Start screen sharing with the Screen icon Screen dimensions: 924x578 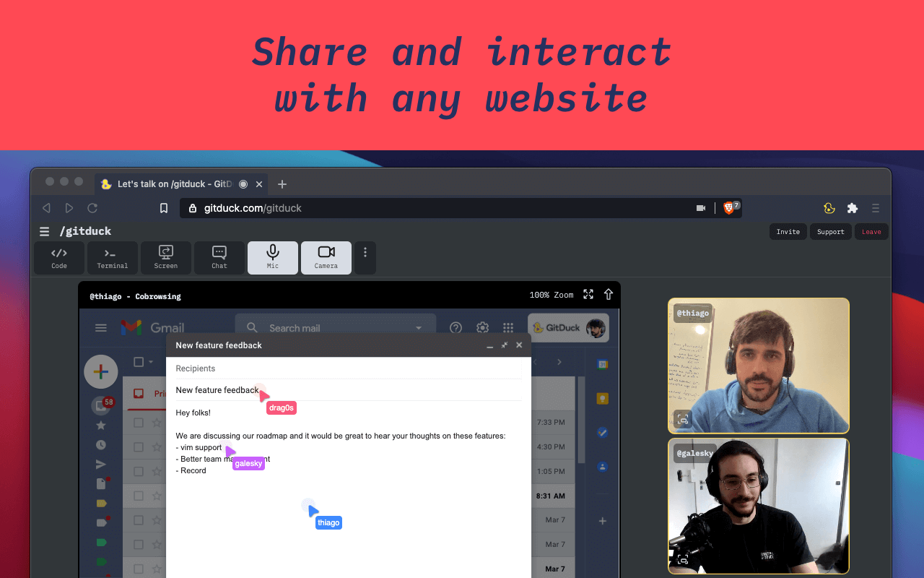pyautogui.click(x=165, y=258)
